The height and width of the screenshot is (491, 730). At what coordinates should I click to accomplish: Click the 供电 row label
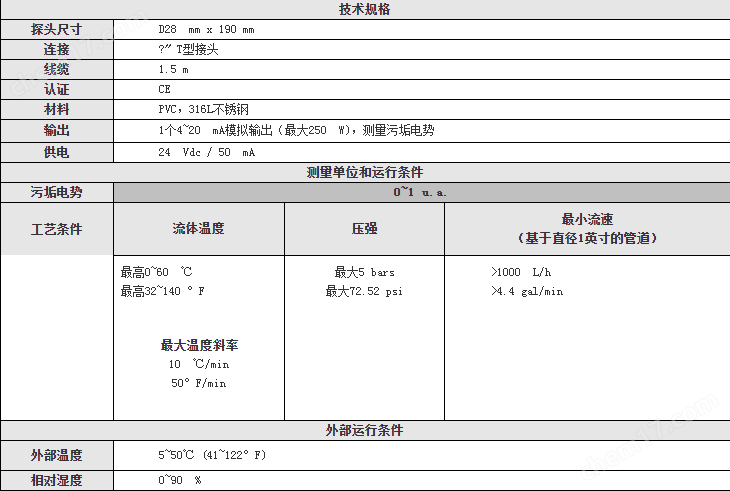(x=56, y=152)
